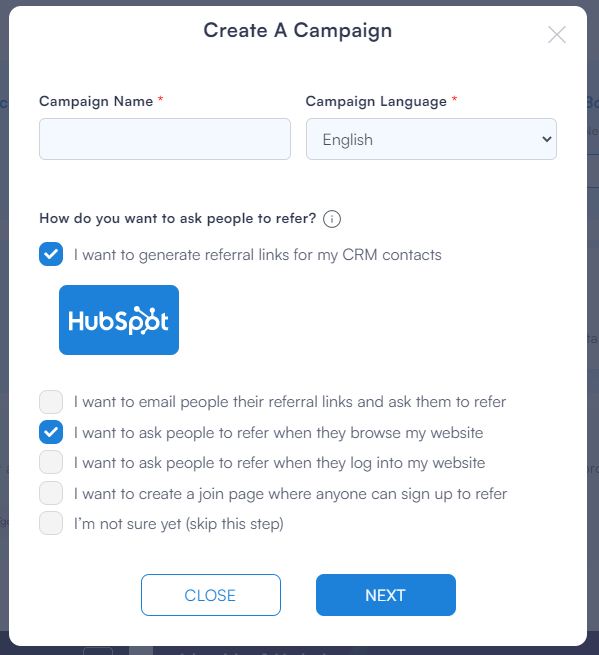Check refer when they log into website
This screenshot has height=655, width=599.
51,462
